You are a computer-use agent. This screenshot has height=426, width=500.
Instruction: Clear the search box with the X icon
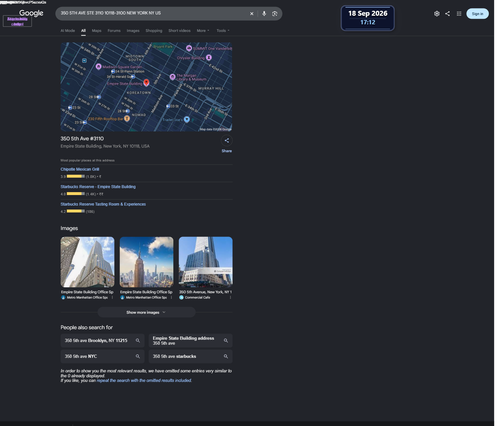pos(252,14)
